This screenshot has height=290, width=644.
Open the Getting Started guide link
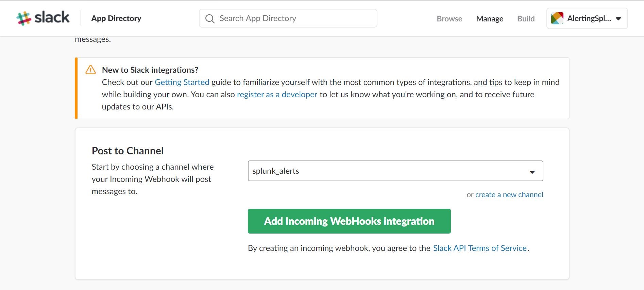[x=182, y=82]
